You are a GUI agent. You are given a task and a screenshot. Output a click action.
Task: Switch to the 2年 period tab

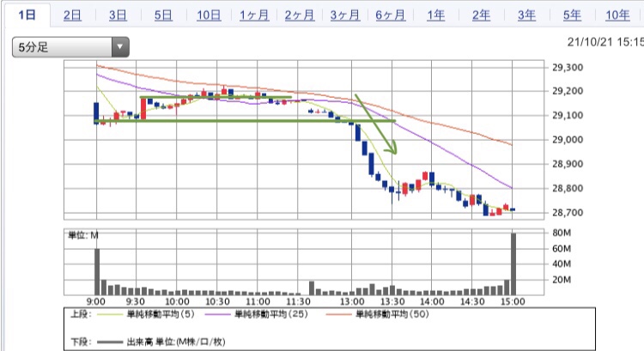pyautogui.click(x=481, y=15)
